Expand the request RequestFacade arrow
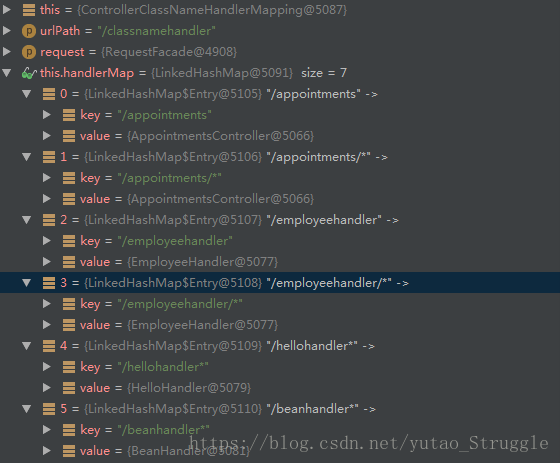The height and width of the screenshot is (463, 560). (6, 52)
